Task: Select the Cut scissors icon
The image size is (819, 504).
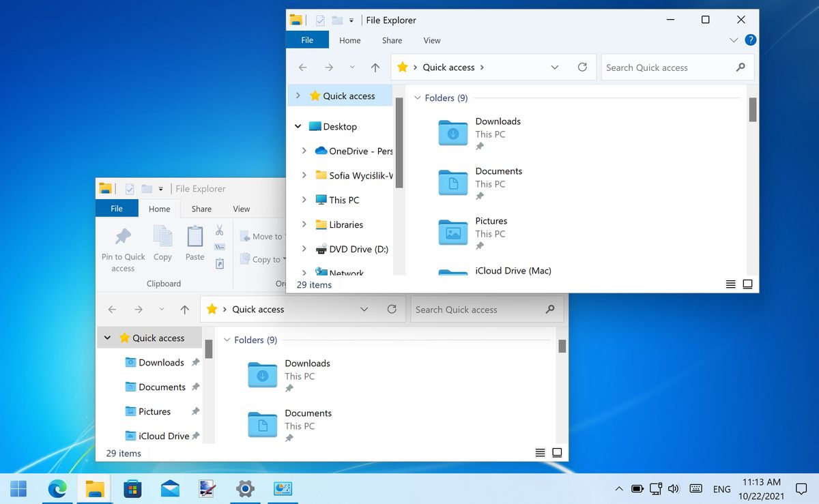Action: (220, 231)
